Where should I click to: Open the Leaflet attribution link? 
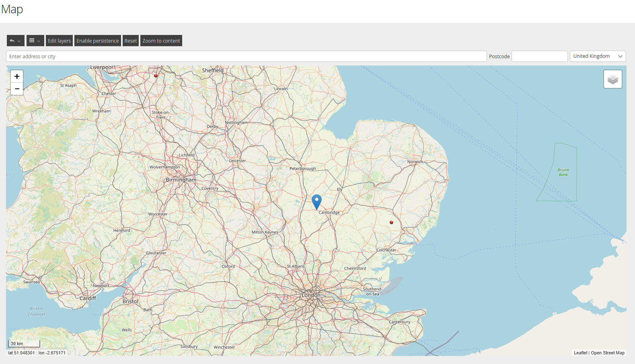pyautogui.click(x=580, y=353)
